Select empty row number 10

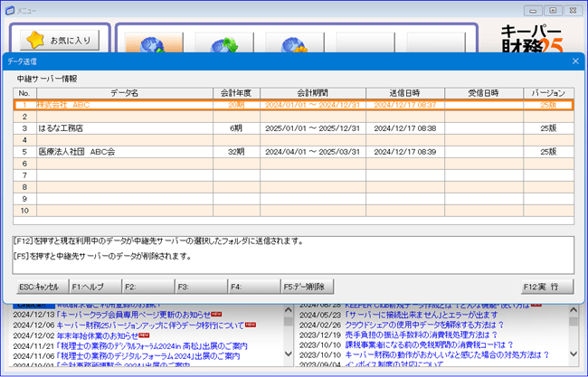tap(294, 211)
